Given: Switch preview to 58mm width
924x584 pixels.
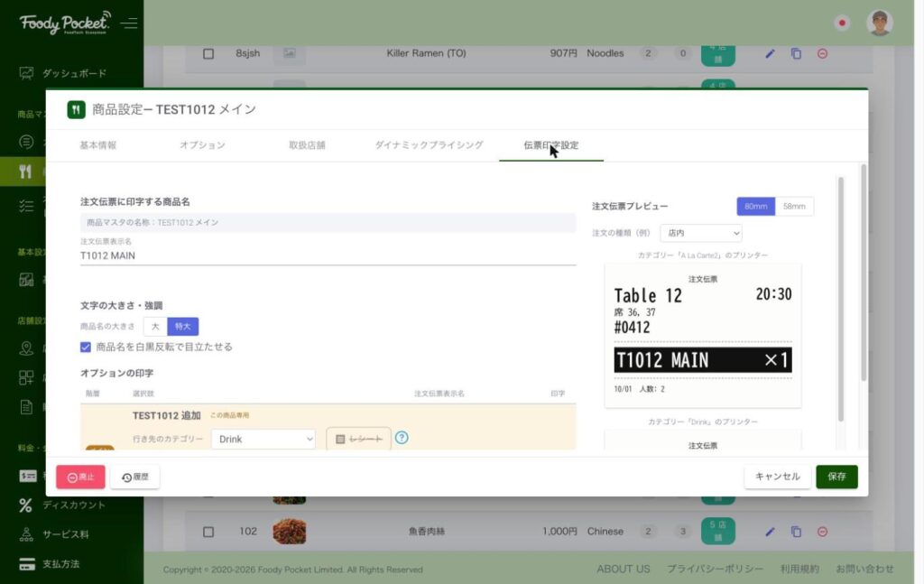Looking at the screenshot, I should [794, 207].
